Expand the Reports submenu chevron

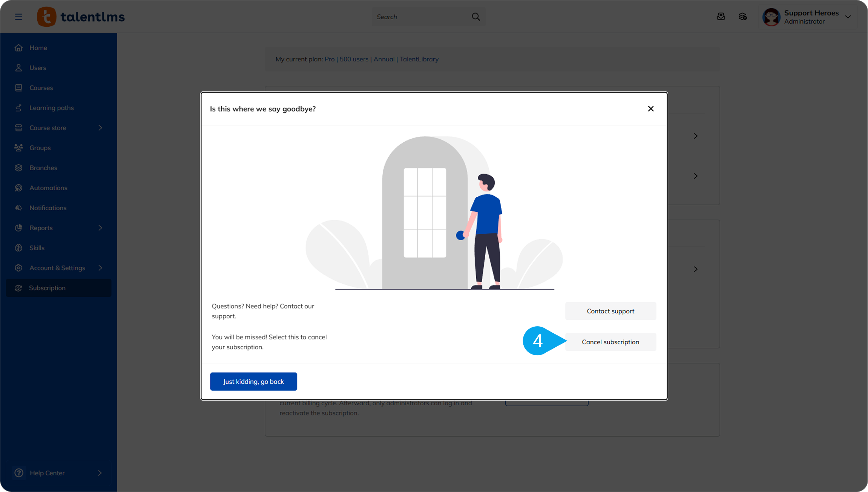tap(100, 228)
